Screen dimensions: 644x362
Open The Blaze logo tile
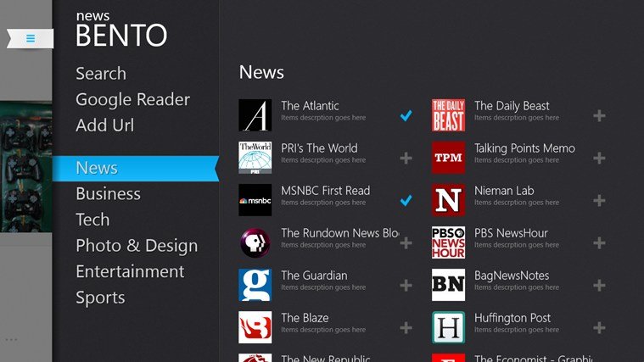click(x=255, y=327)
